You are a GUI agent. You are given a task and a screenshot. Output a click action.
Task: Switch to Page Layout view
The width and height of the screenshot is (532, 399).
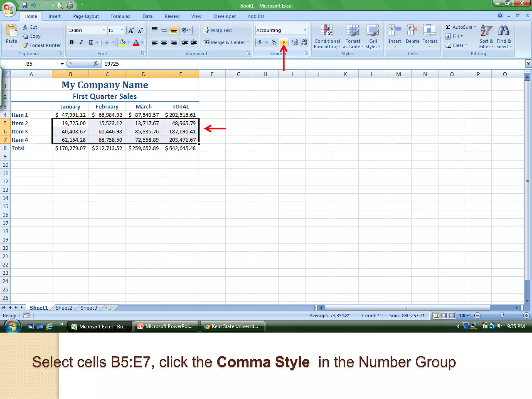click(x=444, y=316)
